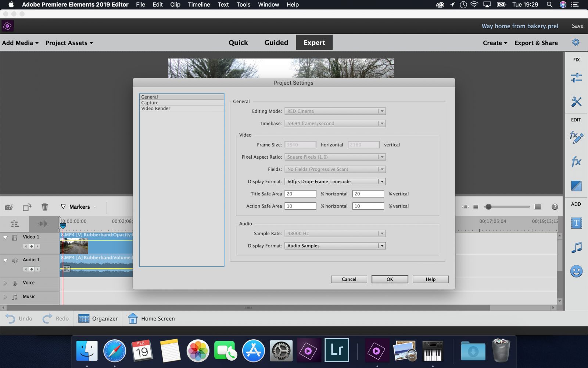
Task: Go to previous keyframe on Video 1
Action: pyautogui.click(x=26, y=246)
